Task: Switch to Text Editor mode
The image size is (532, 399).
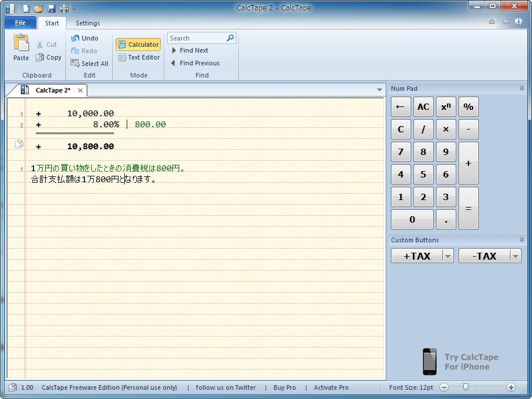Action: point(139,57)
